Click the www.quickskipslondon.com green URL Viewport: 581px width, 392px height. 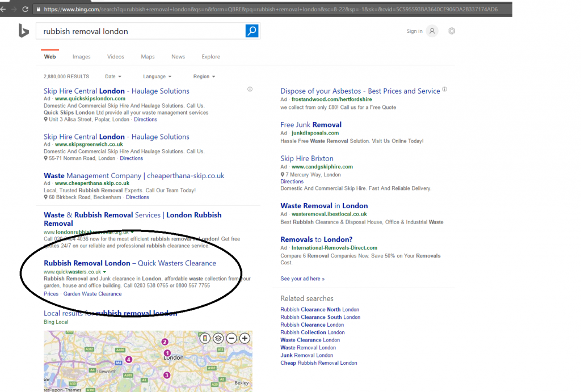[90, 99]
